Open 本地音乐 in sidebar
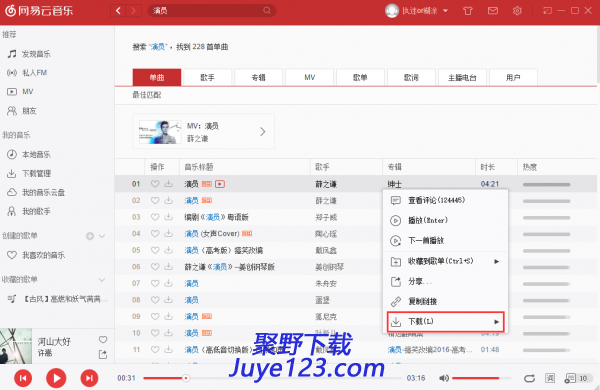The height and width of the screenshot is (390, 600). tap(29, 155)
